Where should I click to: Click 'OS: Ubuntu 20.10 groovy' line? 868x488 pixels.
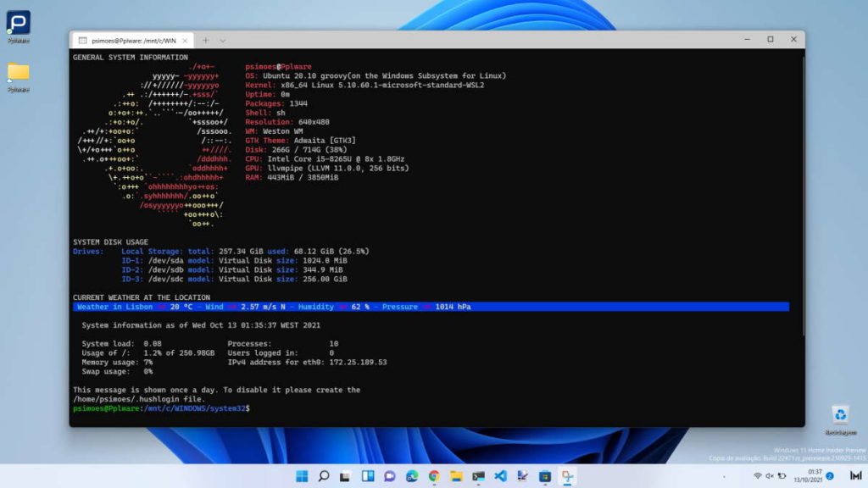tap(376, 75)
